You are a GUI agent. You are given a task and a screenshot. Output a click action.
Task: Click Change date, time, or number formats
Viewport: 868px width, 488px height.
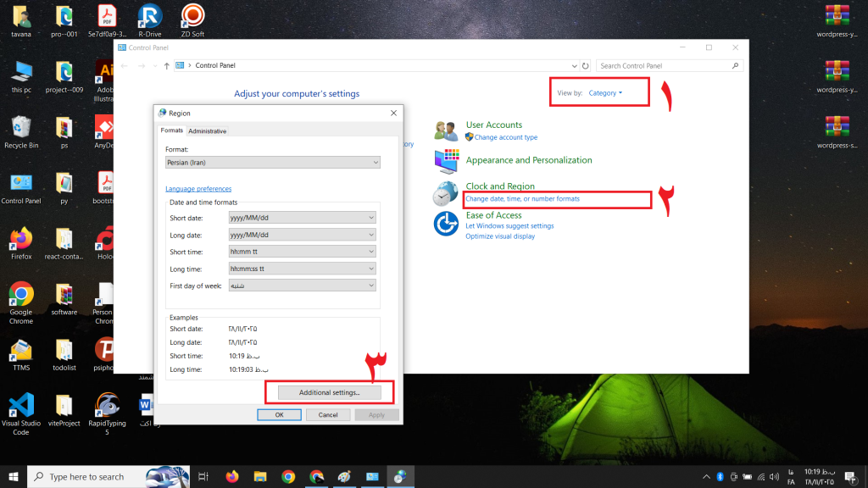pos(522,198)
